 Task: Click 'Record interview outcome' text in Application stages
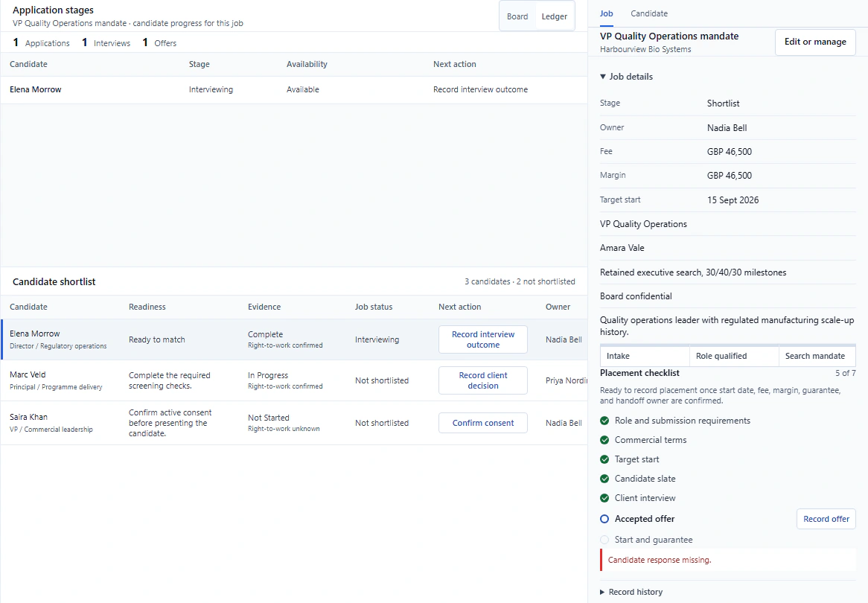pyautogui.click(x=480, y=89)
